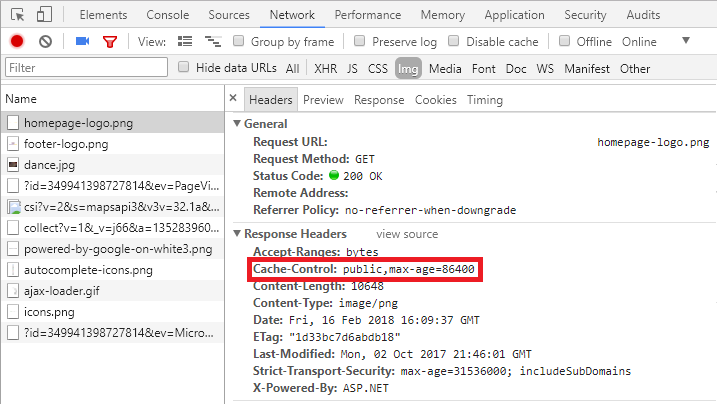717x404 pixels.
Task: Click the view source link
Action: (407, 234)
